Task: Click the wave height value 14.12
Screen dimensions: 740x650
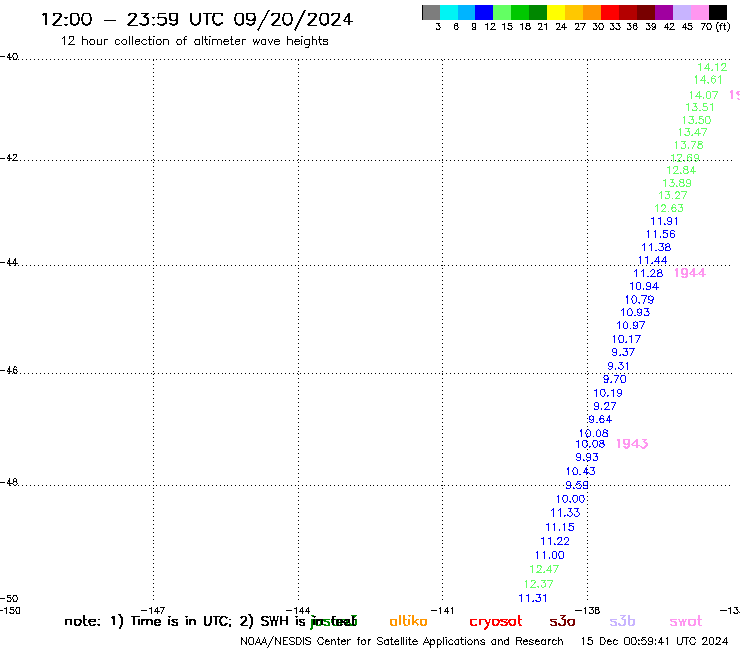Action: point(712,67)
